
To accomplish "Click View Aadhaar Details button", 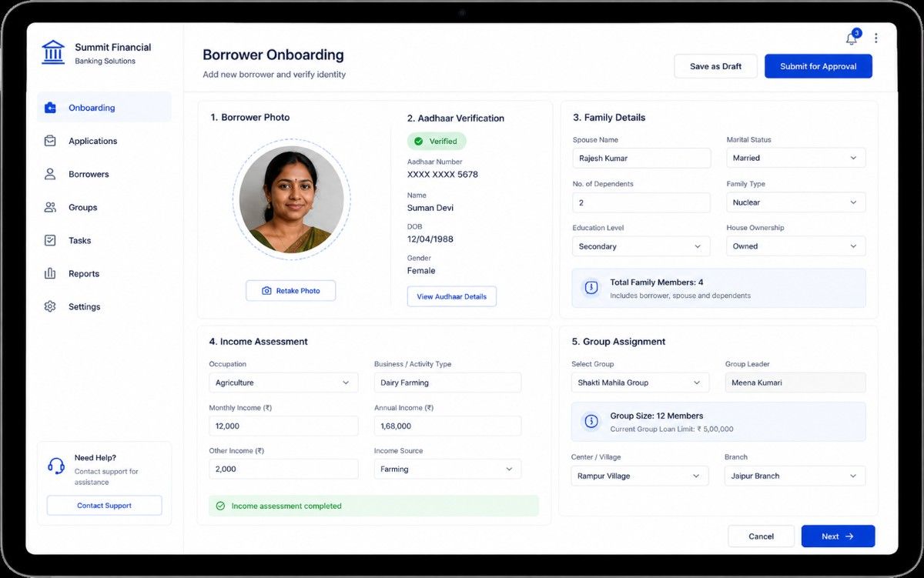I will point(451,296).
